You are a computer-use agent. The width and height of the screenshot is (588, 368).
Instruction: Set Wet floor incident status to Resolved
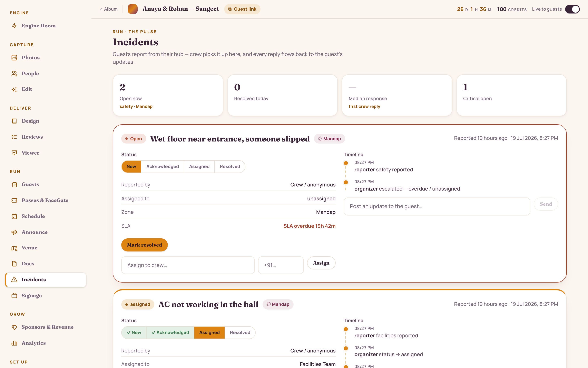coord(230,166)
